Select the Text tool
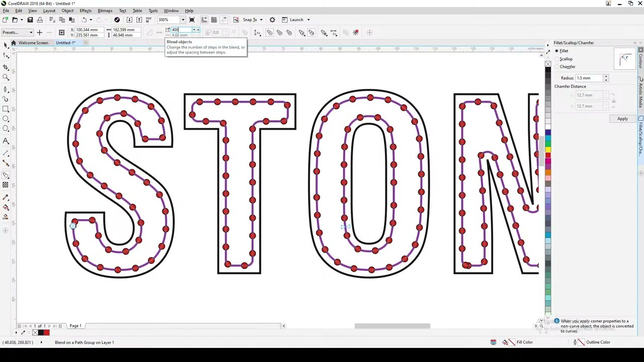 tap(6, 141)
